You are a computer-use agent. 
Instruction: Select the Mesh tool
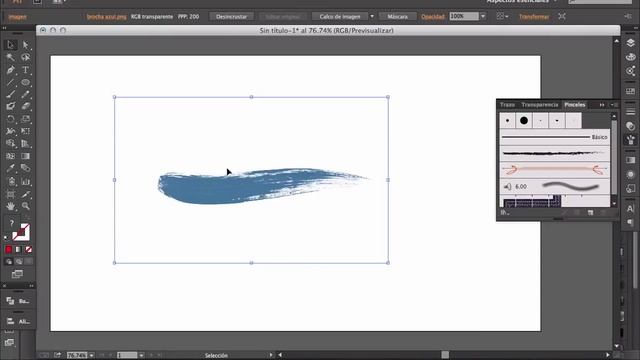11,156
